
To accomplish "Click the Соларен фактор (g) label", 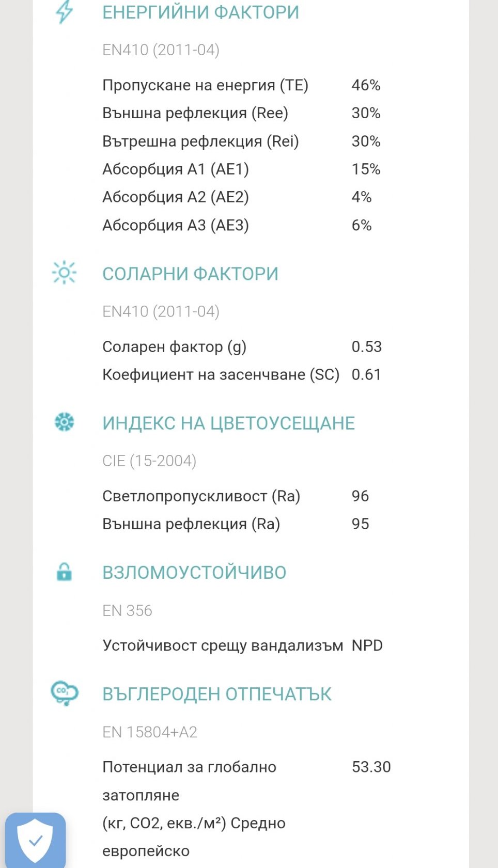I will pyautogui.click(x=174, y=346).
